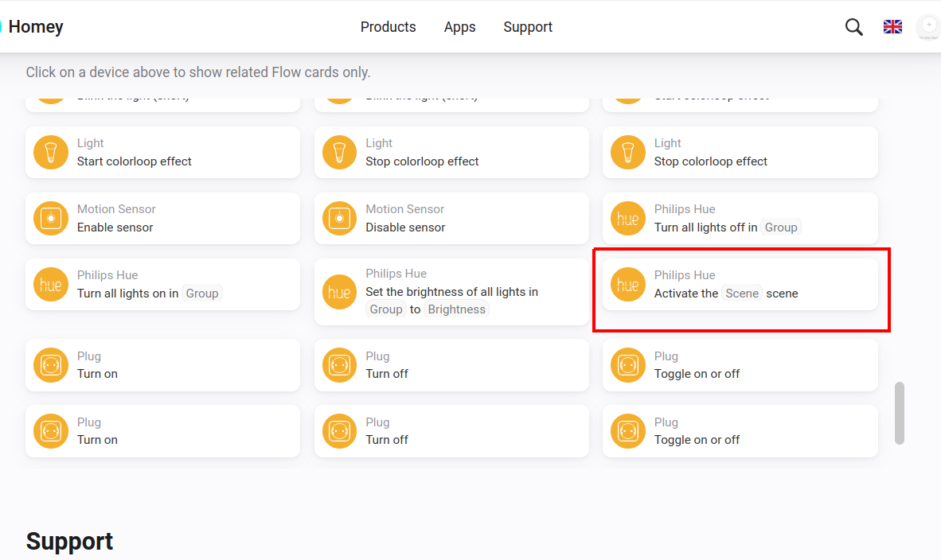The image size is (941, 560).
Task: Select the first Plug Turn off card
Action: (x=451, y=365)
